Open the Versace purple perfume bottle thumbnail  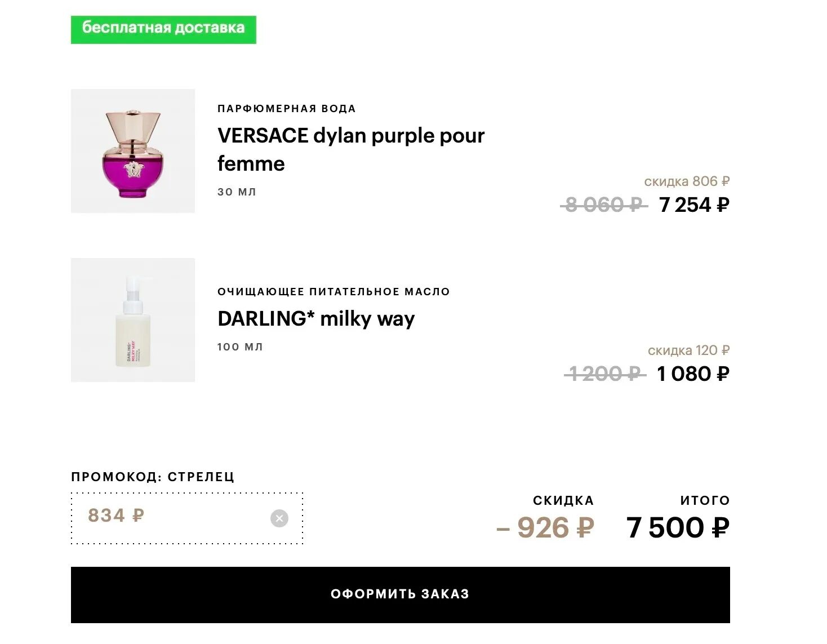point(133,151)
